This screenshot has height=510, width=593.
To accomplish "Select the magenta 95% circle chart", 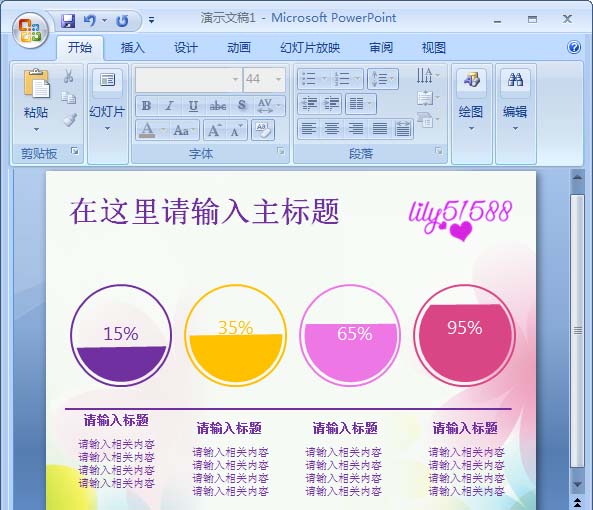I will (x=464, y=335).
